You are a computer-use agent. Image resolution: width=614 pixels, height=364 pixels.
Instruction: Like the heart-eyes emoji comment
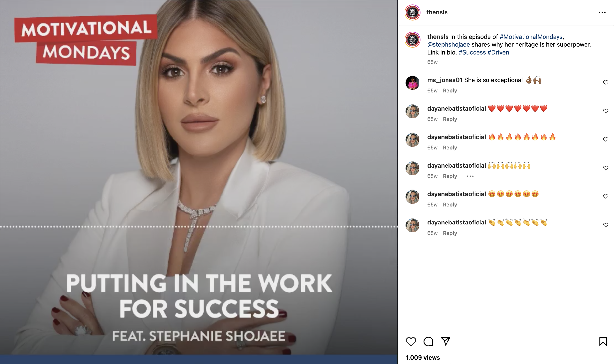click(606, 196)
